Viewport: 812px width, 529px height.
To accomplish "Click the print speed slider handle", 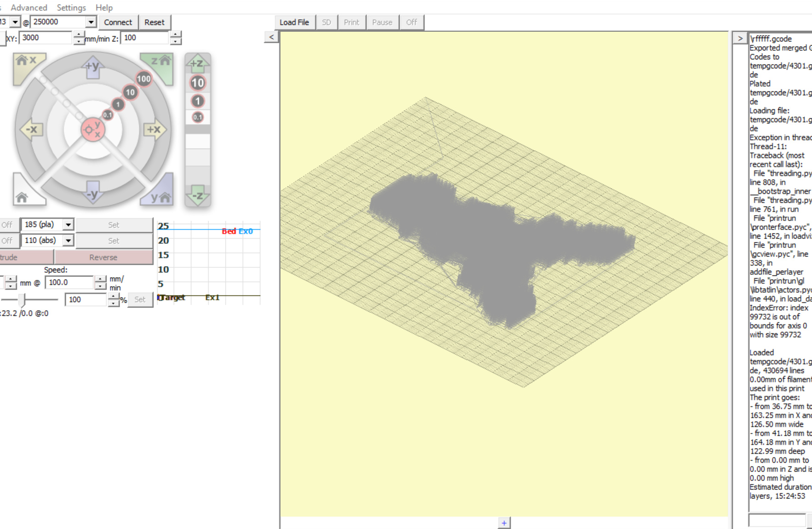I will point(22,300).
